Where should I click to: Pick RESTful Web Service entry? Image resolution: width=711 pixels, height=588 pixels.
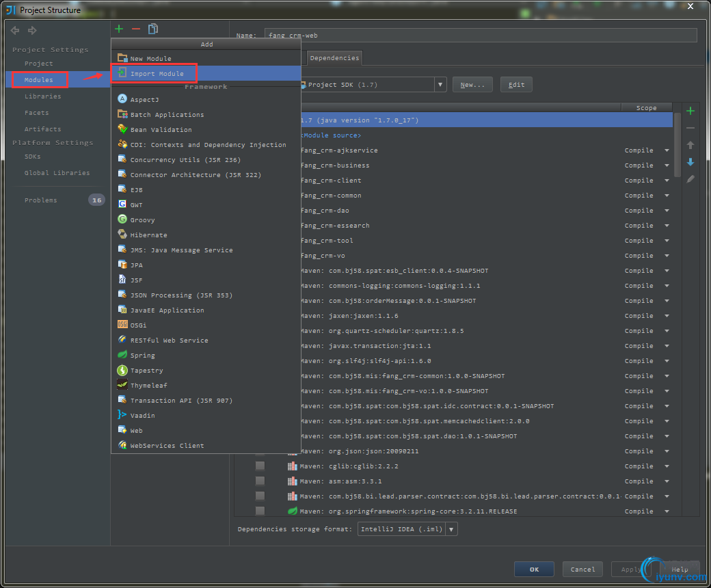206,340
